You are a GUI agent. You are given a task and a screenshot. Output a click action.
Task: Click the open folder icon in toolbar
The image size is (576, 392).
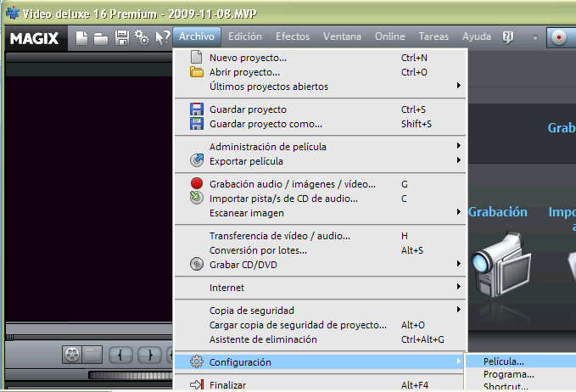(100, 37)
